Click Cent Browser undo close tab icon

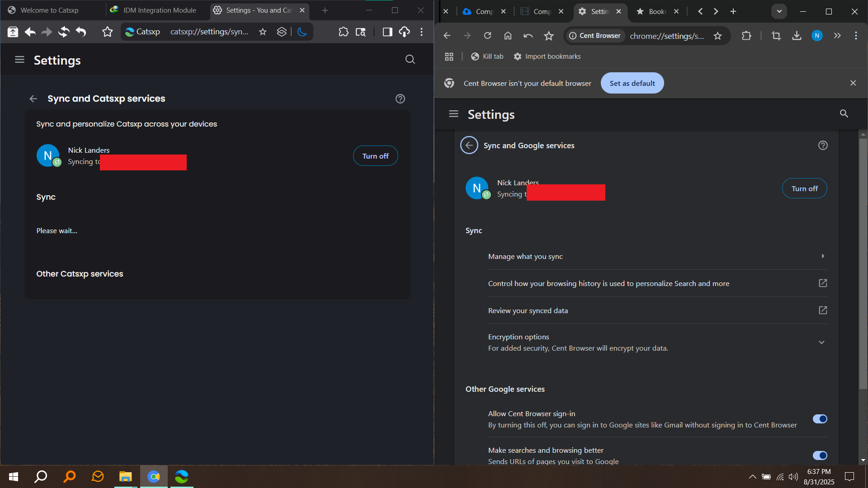pos(528,36)
